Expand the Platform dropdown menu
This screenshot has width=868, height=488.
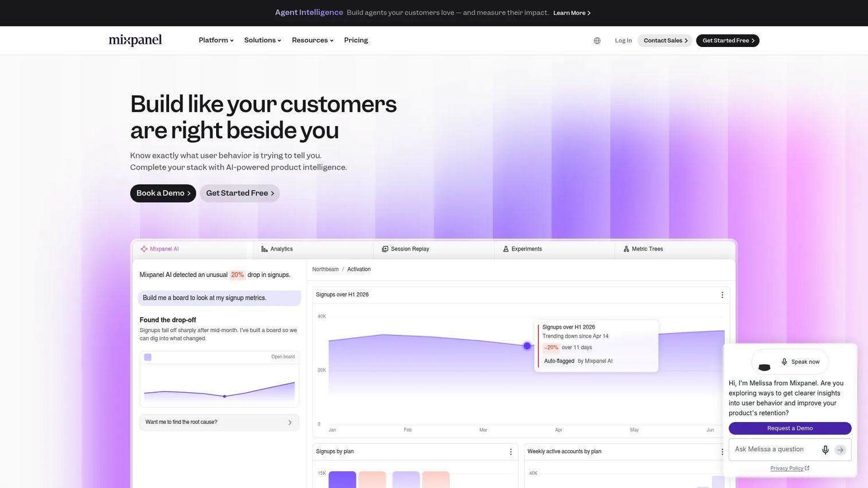pos(216,40)
